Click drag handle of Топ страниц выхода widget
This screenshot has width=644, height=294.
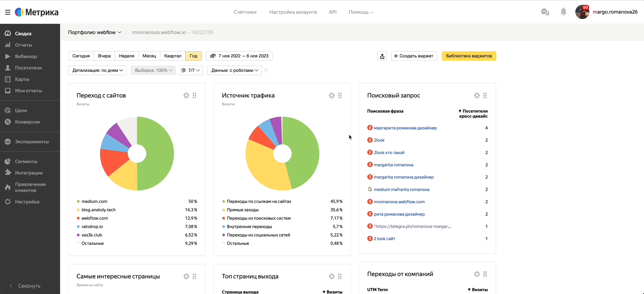click(340, 277)
